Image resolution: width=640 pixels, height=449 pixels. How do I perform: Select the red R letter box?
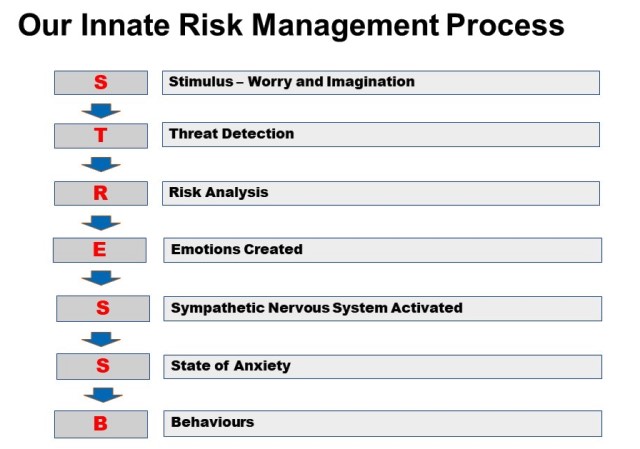click(101, 193)
